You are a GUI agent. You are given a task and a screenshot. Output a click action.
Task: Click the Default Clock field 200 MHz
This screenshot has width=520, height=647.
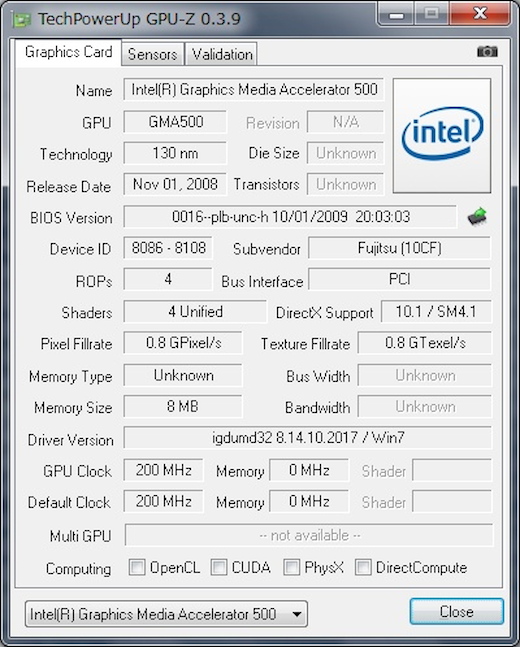[163, 501]
